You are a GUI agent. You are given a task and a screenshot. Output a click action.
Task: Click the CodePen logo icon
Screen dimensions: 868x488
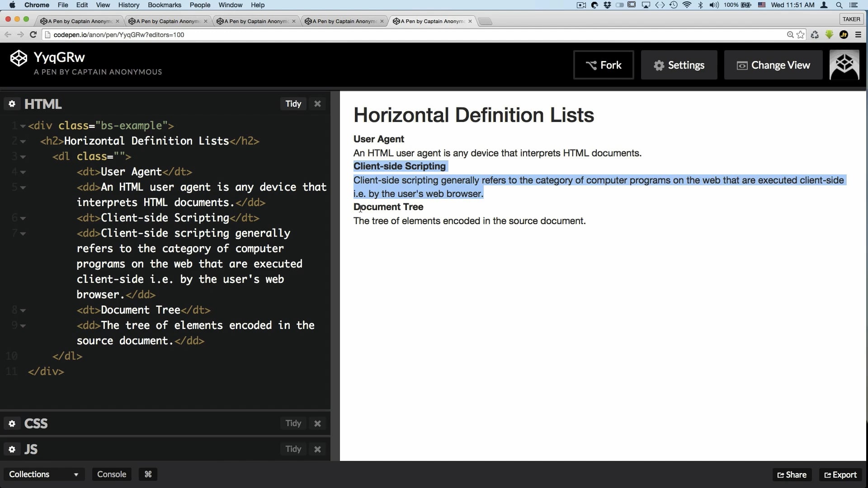19,58
